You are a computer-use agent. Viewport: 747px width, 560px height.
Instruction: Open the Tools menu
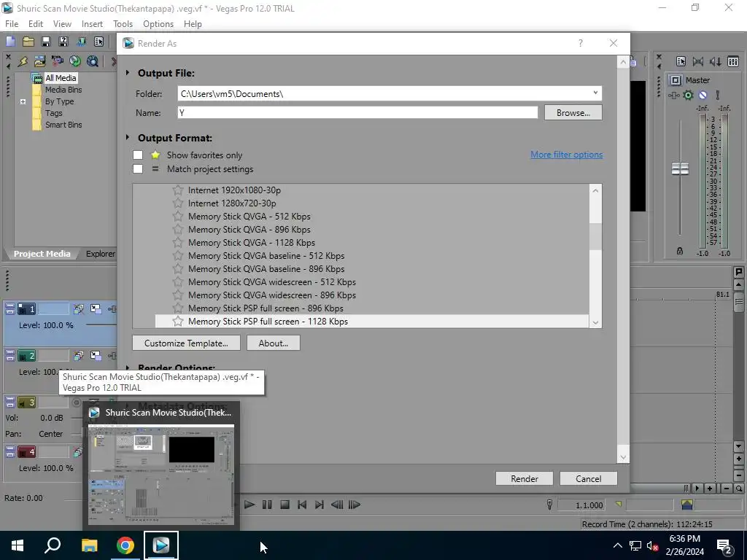pos(123,24)
